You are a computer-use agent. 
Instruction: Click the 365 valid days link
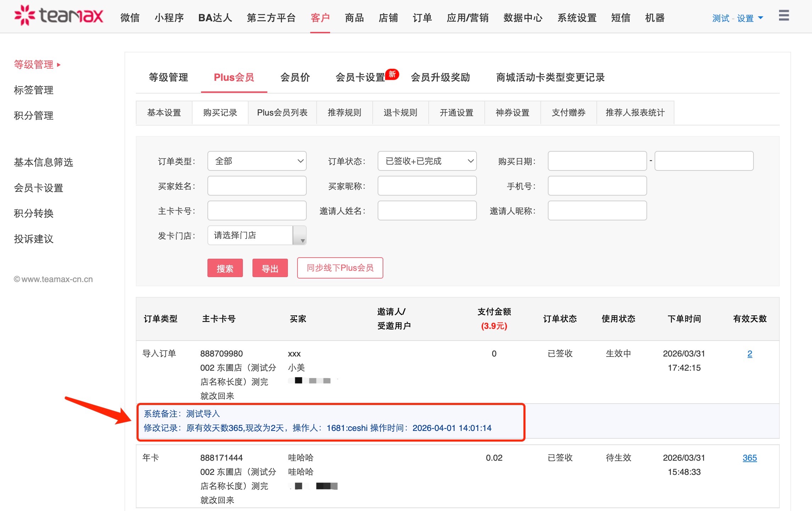tap(749, 458)
